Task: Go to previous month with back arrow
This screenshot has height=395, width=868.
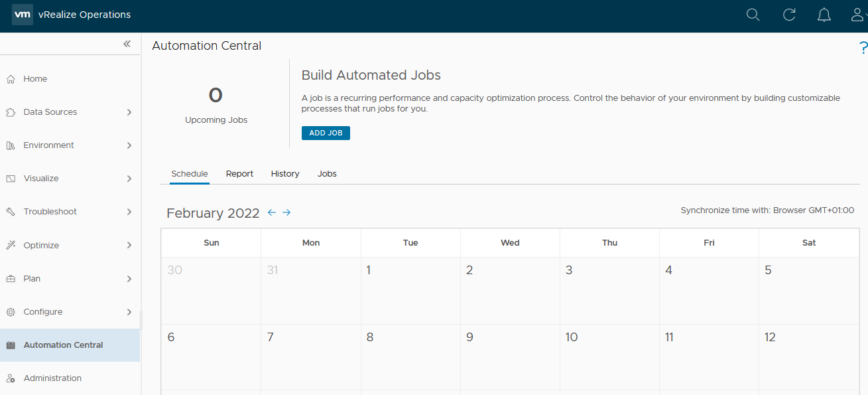Action: tap(271, 212)
